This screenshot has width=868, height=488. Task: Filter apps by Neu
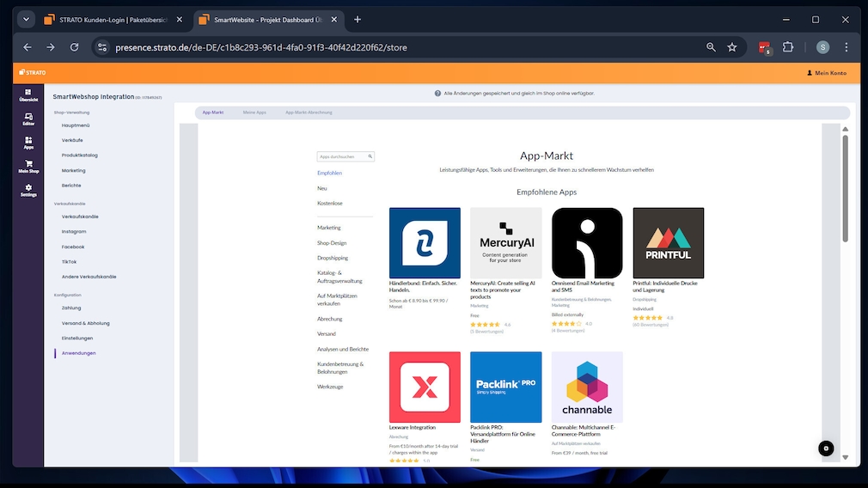tap(321, 188)
